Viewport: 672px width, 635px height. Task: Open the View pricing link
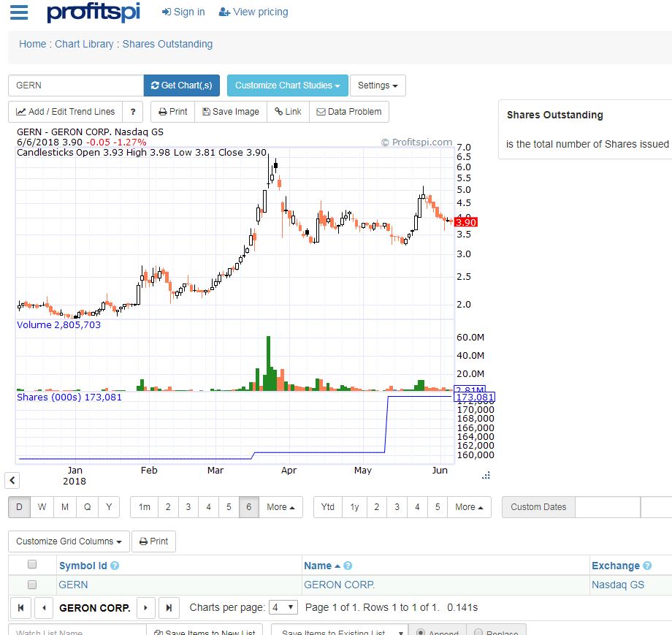point(253,12)
